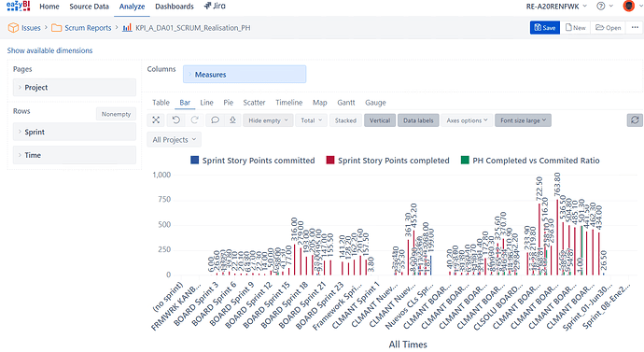The width and height of the screenshot is (644, 352).
Task: Toggle the Vertical orientation button
Action: tap(380, 120)
